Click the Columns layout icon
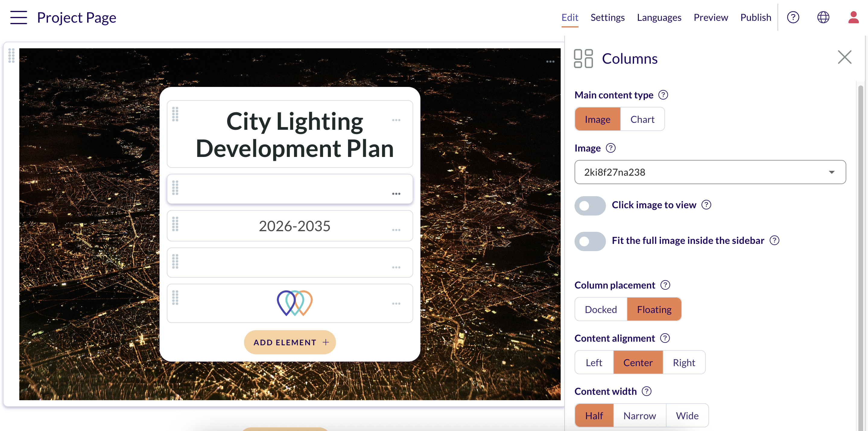868x431 pixels. [x=583, y=59]
